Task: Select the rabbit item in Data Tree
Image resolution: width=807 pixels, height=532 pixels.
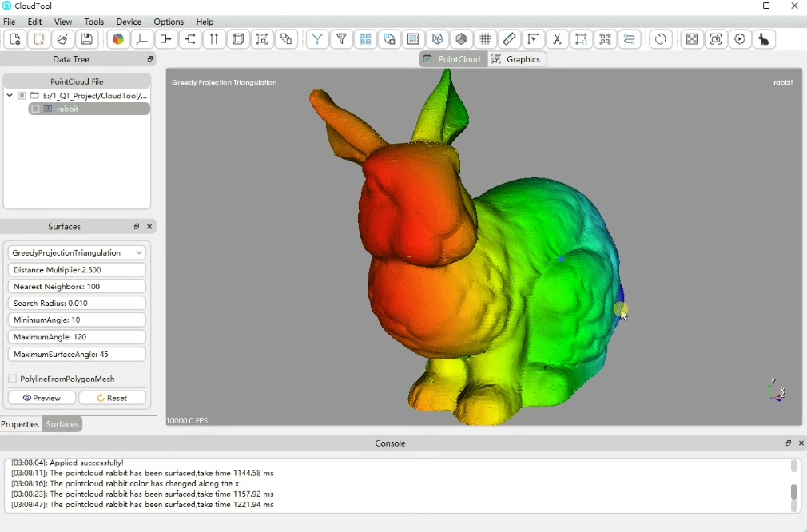Action: [x=89, y=109]
